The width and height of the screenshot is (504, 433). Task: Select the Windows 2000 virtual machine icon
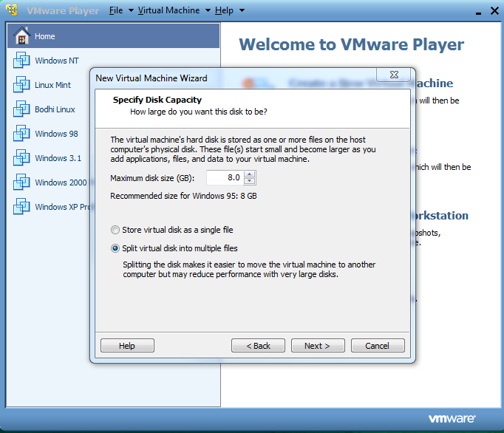(x=21, y=183)
